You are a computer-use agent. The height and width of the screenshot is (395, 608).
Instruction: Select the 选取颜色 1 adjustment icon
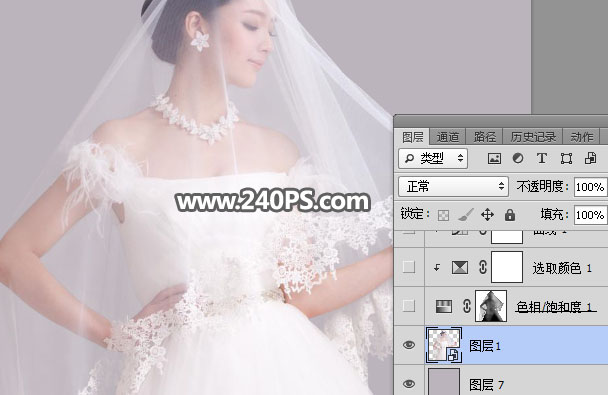tap(460, 267)
